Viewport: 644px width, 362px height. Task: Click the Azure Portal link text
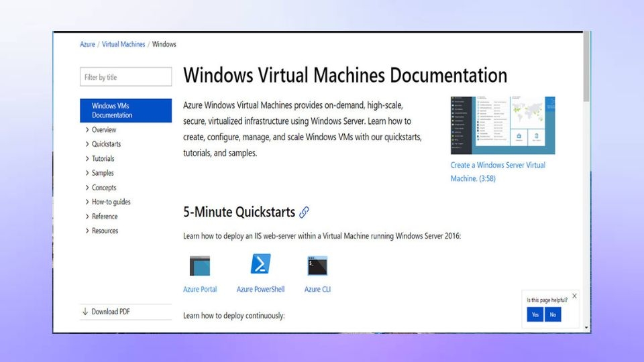tap(200, 290)
